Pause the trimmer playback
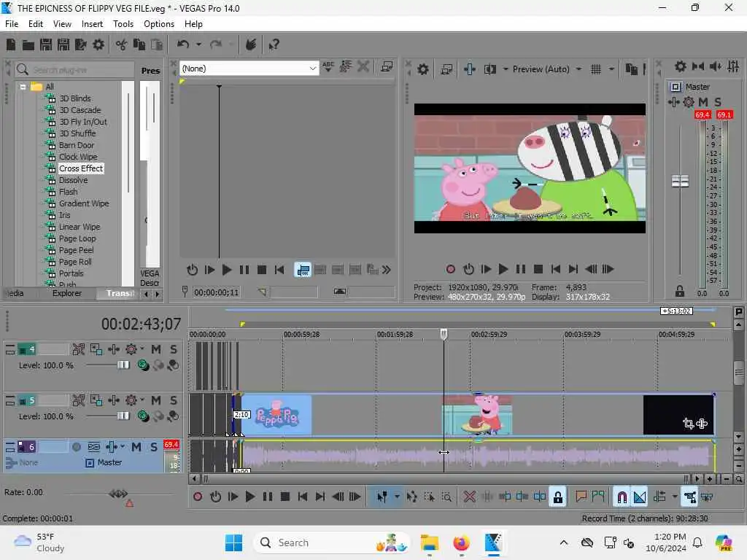 244,270
